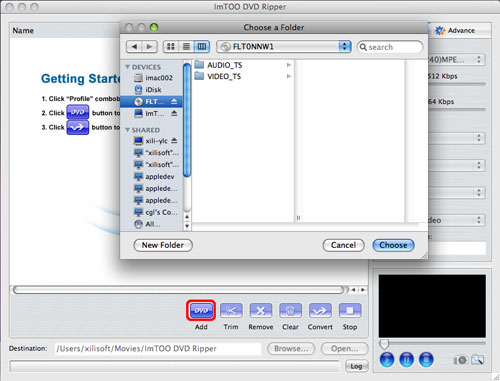Screen dimensions: 500x381
Task: Click the Add DVD icon
Action: pos(201,310)
